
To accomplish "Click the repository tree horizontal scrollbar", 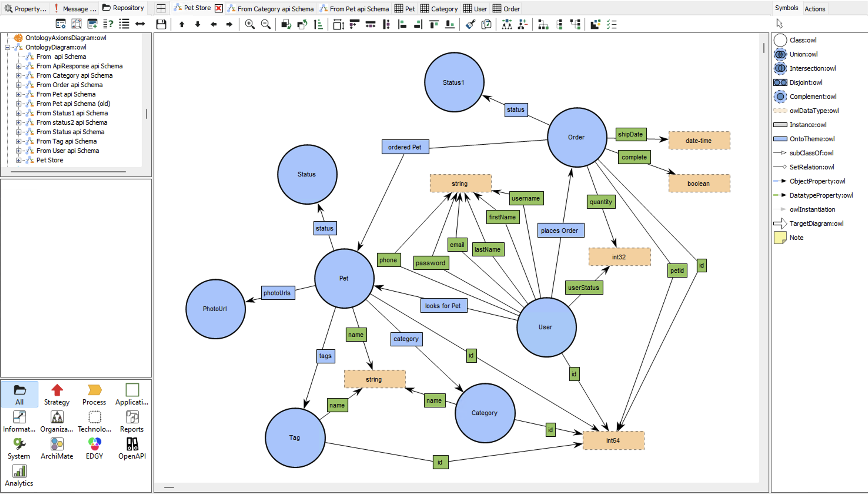I will coord(68,172).
